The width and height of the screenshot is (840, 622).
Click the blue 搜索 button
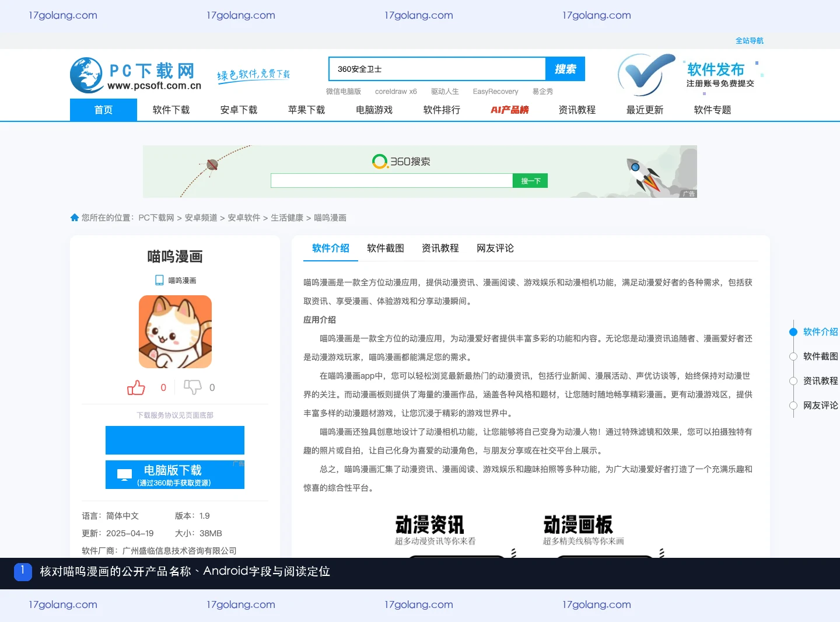[x=565, y=69]
